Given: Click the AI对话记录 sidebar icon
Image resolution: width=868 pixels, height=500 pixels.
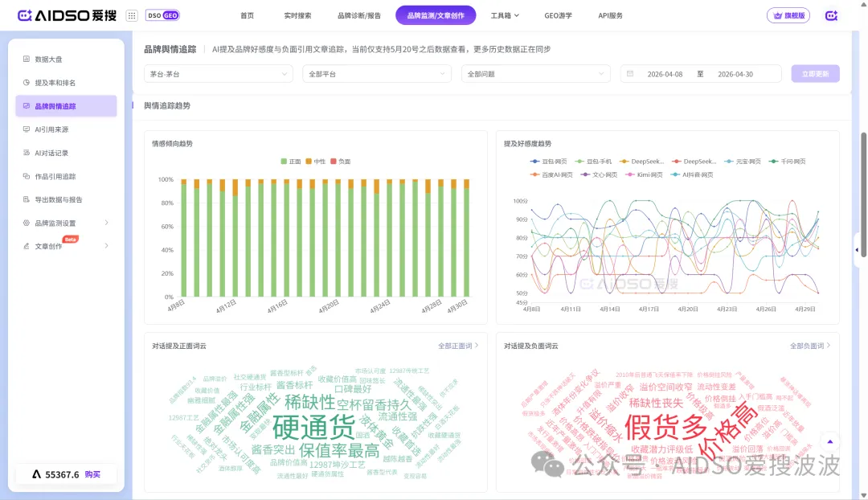Looking at the screenshot, I should (26, 153).
